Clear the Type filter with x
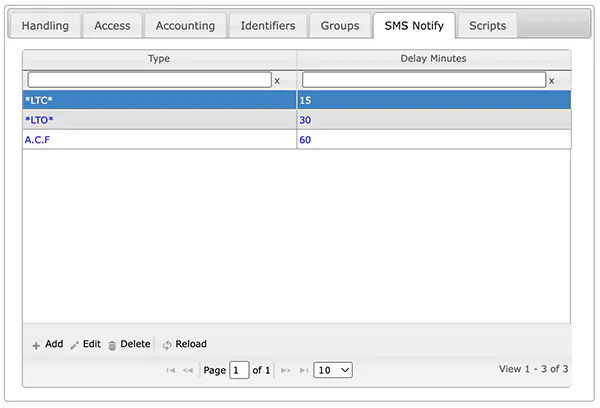This screenshot has height=408, width=600. tap(277, 81)
